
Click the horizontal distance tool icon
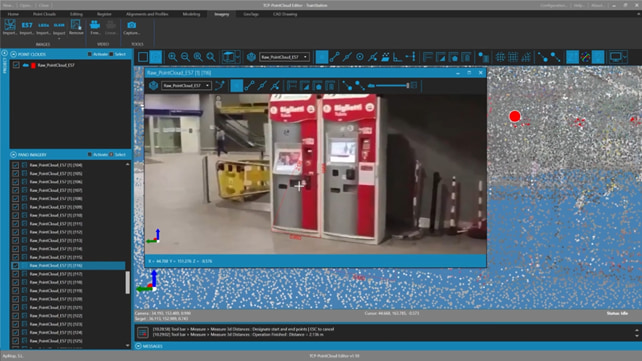point(410,57)
